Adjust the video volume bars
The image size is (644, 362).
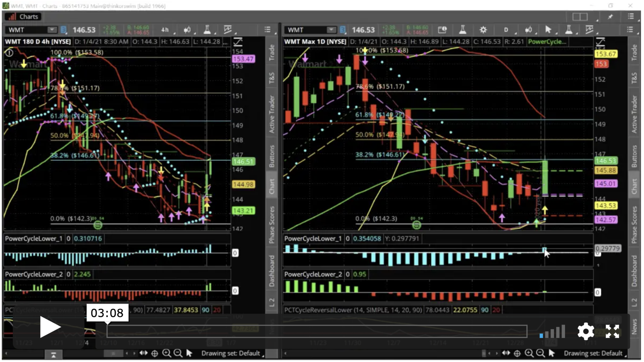(552, 332)
